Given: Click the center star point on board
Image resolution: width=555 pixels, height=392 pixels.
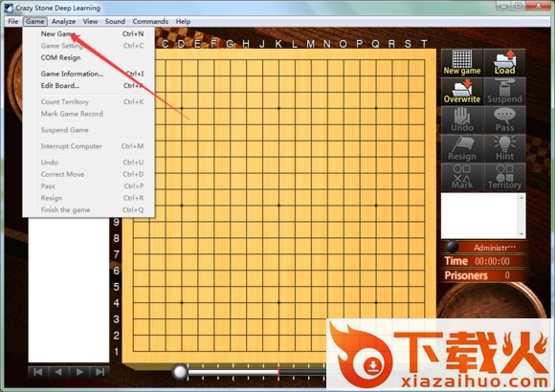Looking at the screenshot, I should point(278,206).
